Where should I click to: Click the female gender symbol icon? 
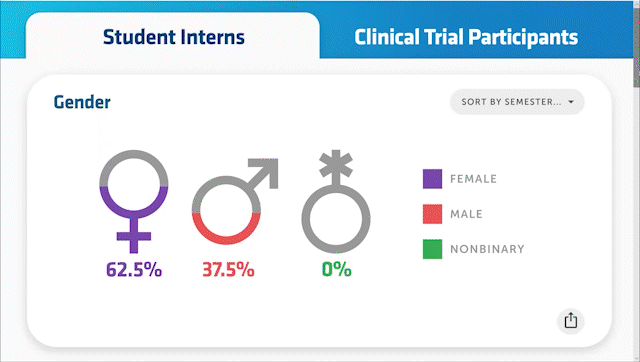point(134,202)
